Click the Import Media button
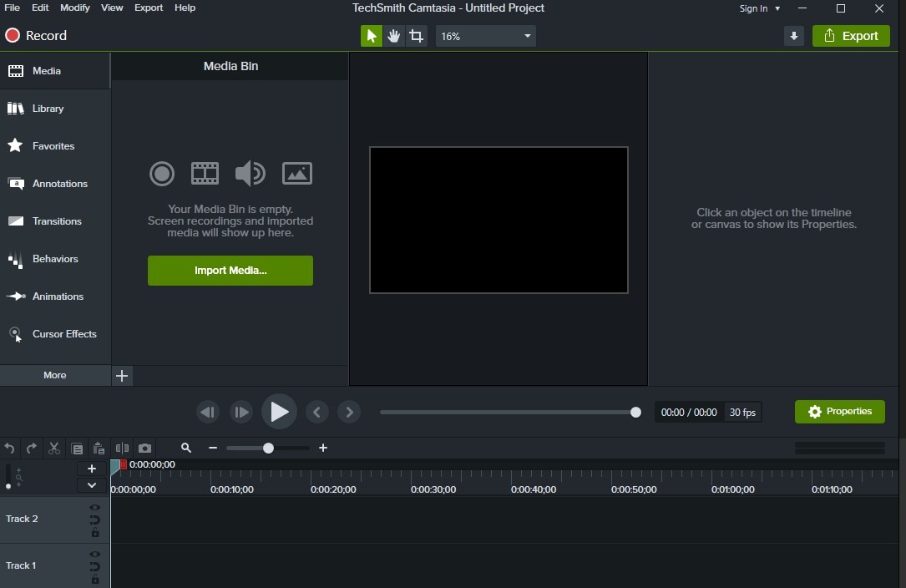The width and height of the screenshot is (906, 588). click(x=230, y=271)
